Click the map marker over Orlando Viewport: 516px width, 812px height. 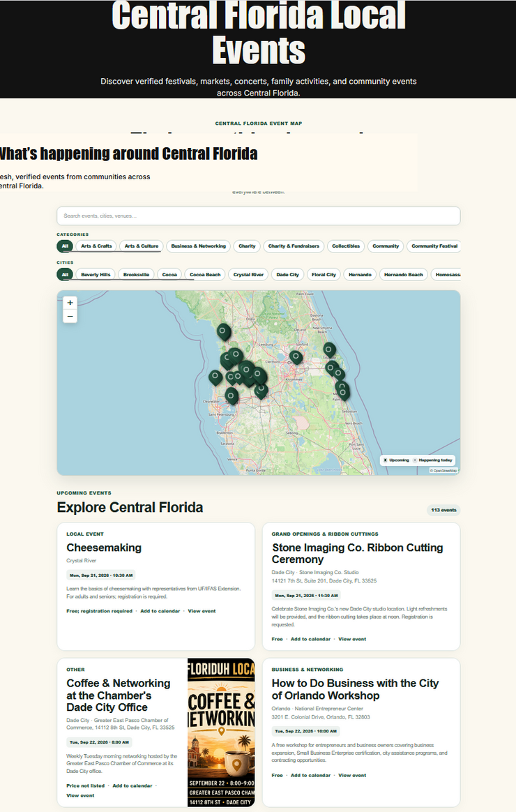click(296, 357)
